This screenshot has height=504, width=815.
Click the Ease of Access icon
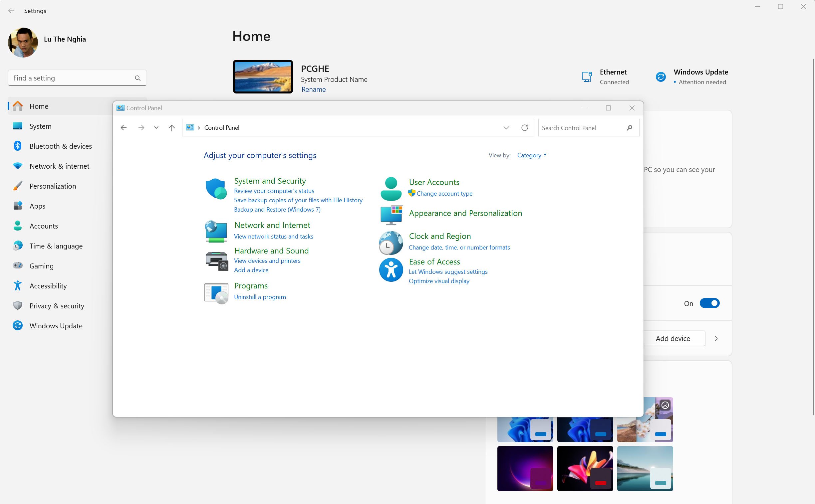(391, 270)
